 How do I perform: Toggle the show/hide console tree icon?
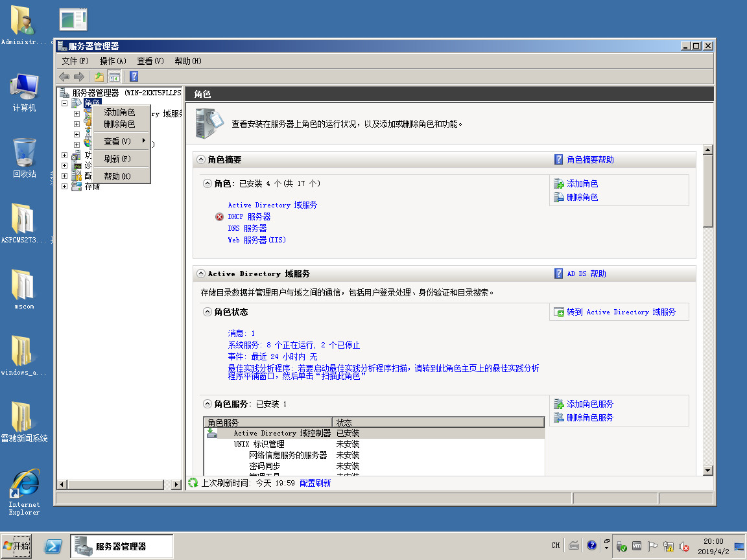(114, 76)
